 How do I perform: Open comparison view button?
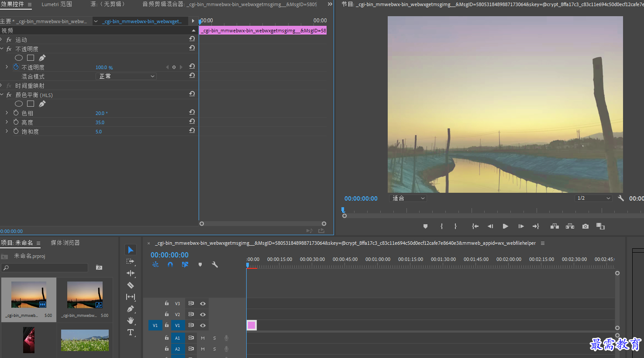click(x=600, y=226)
